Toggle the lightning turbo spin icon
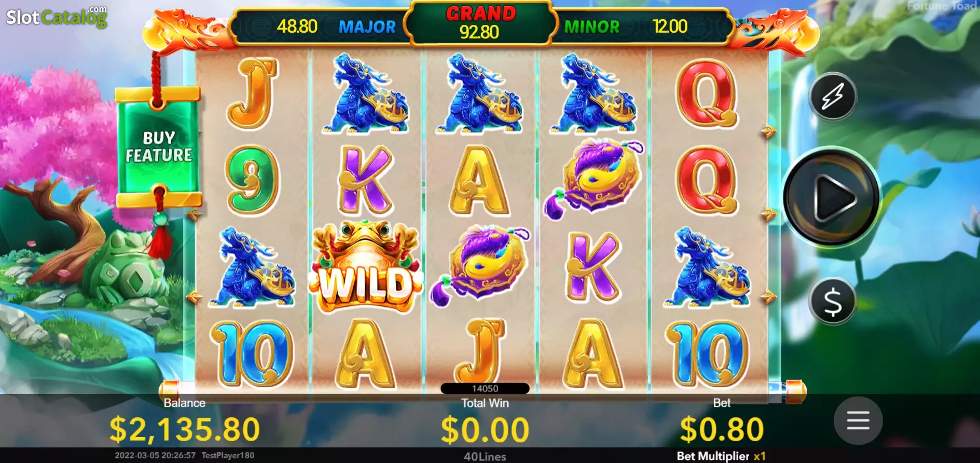Image resolution: width=980 pixels, height=463 pixels. [833, 96]
